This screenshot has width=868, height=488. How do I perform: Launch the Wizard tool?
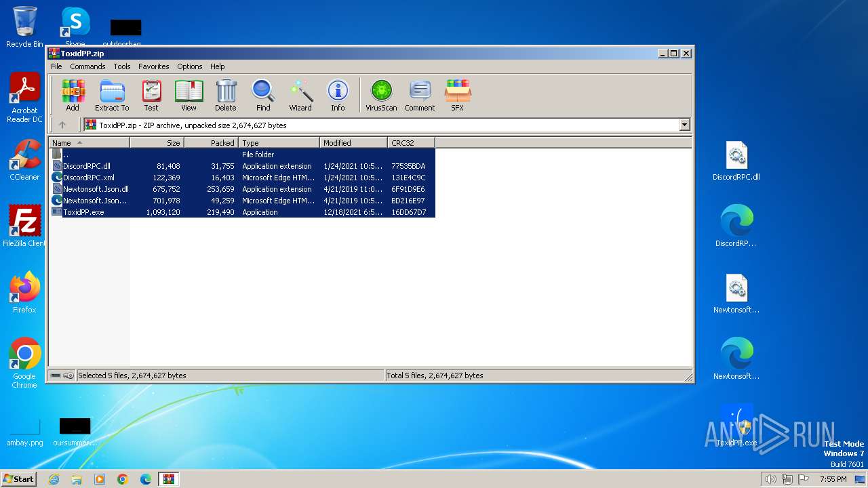300,95
